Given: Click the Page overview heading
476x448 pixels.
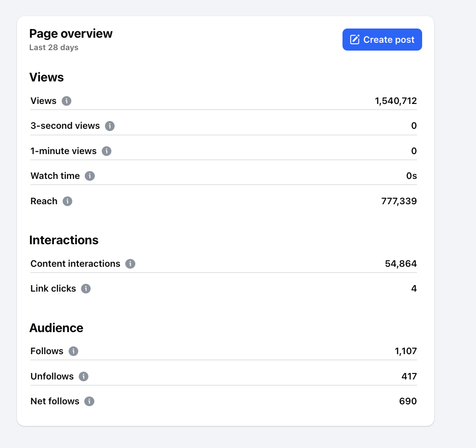Looking at the screenshot, I should (71, 34).
